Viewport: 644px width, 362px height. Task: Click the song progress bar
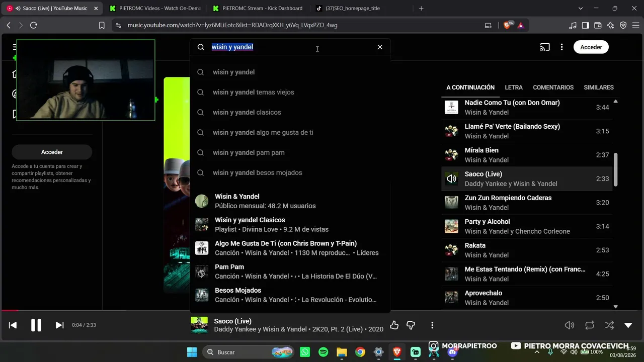tap(322, 311)
